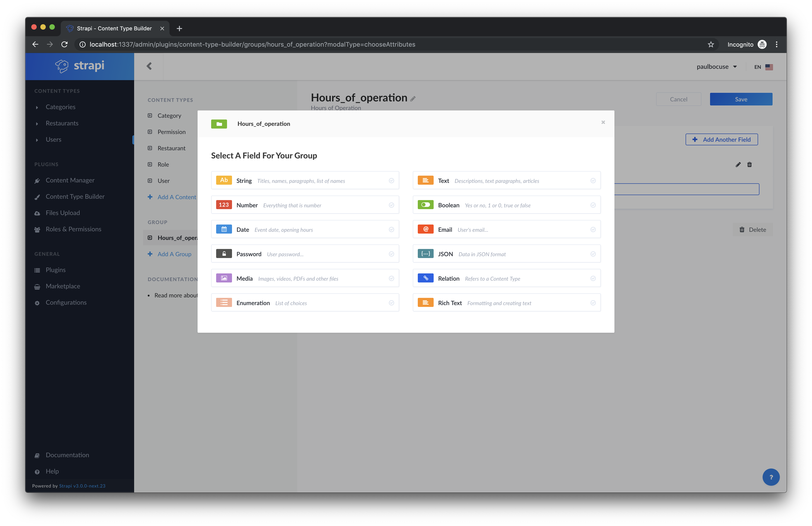Click the Add A Group link
This screenshot has height=526, width=812.
pos(174,254)
